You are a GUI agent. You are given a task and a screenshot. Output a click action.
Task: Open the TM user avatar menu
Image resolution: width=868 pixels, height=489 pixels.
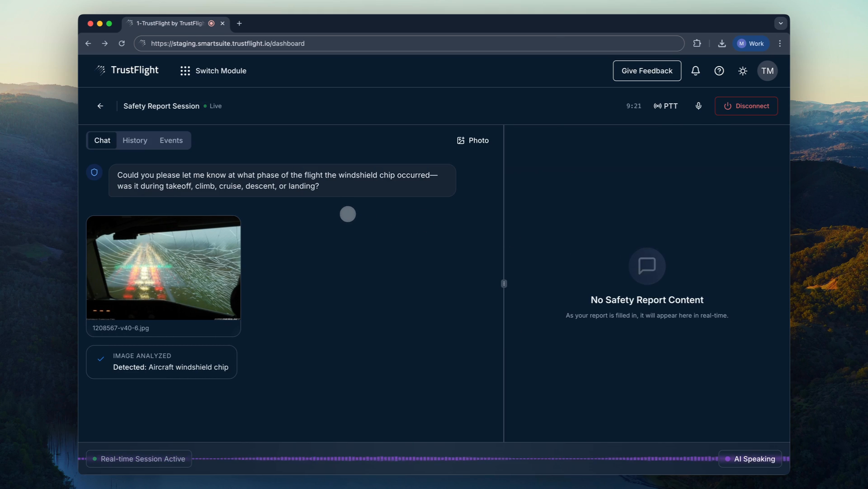767,71
